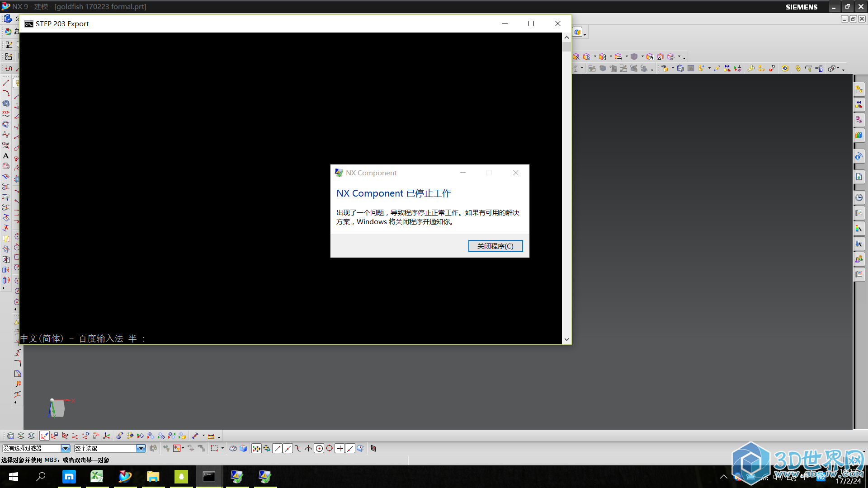Open the Part Navigator tab in resource bar
Screen dimensions: 868x488
point(859,120)
